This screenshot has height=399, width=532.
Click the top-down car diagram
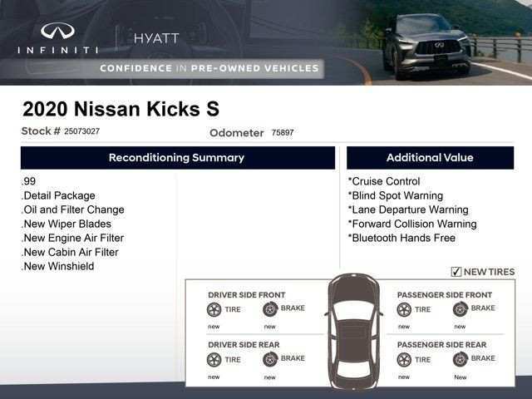tap(354, 332)
